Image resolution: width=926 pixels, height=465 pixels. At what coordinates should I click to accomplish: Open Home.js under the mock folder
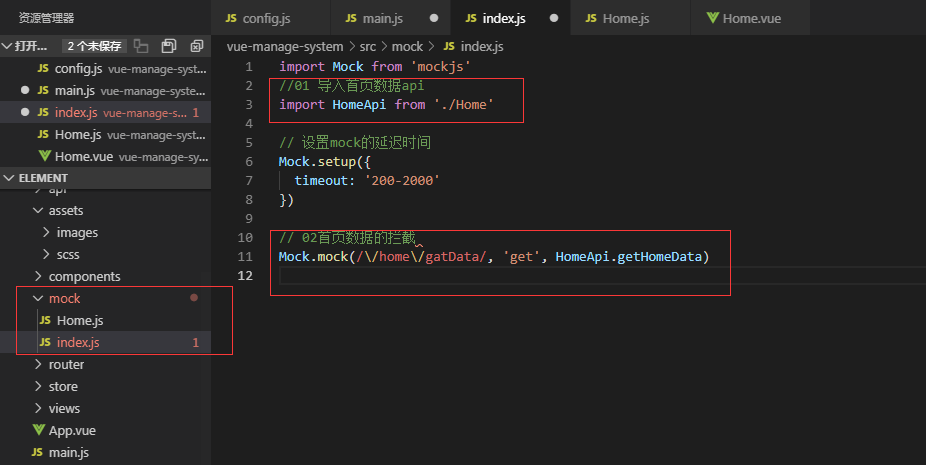(x=105, y=320)
